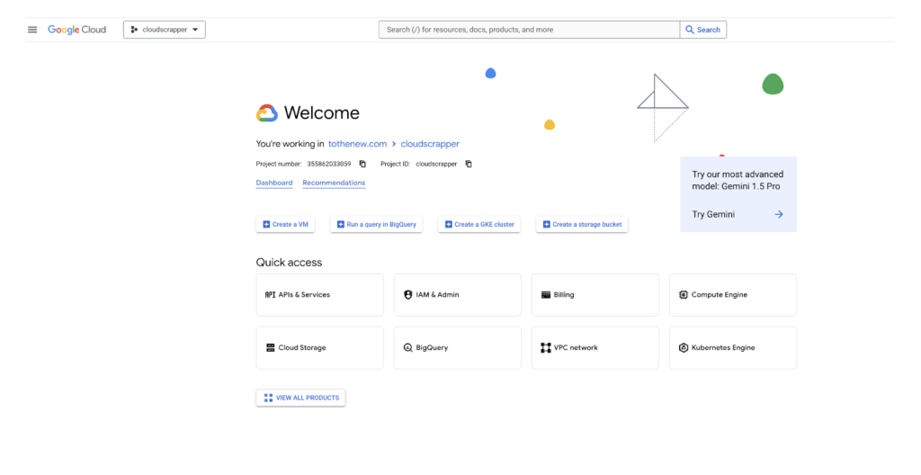Click the Quick access heading
Image resolution: width=921 pixels, height=475 pixels.
[289, 262]
